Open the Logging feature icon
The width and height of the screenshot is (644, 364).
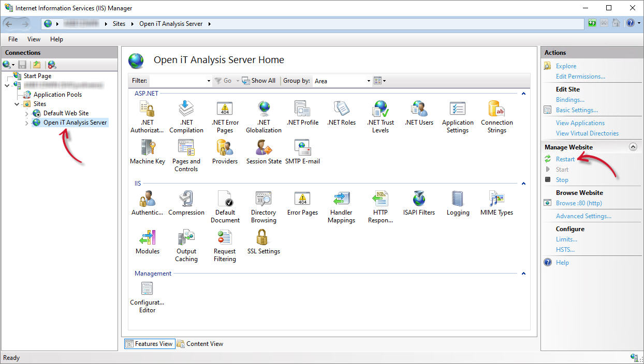(x=458, y=203)
